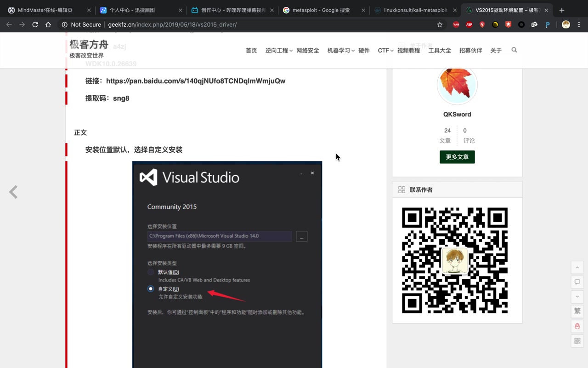This screenshot has height=368, width=588.
Task: Open 视频教程 in the site navigation
Action: pos(408,51)
